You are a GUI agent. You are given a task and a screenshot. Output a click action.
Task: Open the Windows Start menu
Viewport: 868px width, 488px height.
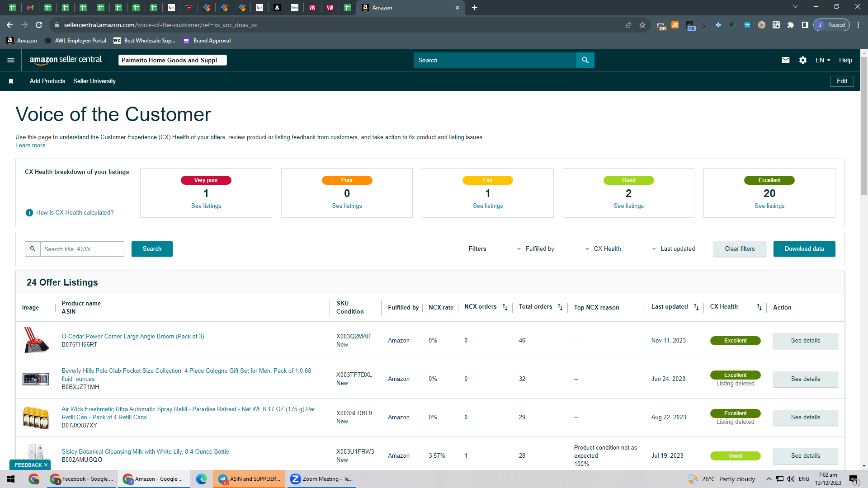pos(11,479)
